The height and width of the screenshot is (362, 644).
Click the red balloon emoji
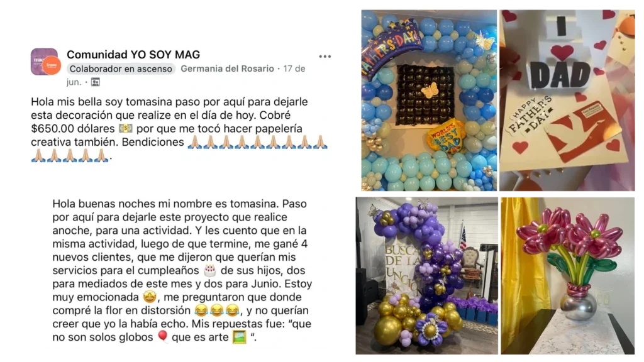pos(163,337)
